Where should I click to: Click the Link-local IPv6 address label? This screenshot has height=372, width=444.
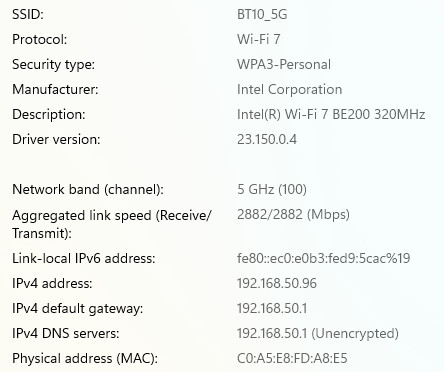point(84,258)
